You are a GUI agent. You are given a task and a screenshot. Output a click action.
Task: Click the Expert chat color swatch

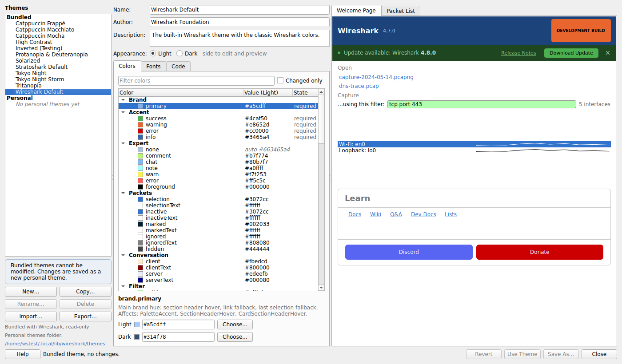click(x=140, y=162)
